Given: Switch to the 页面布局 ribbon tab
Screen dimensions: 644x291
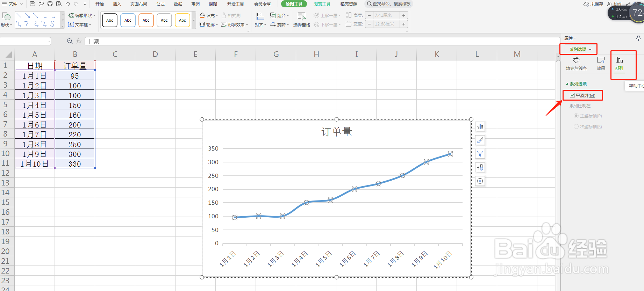Looking at the screenshot, I should click(x=138, y=4).
